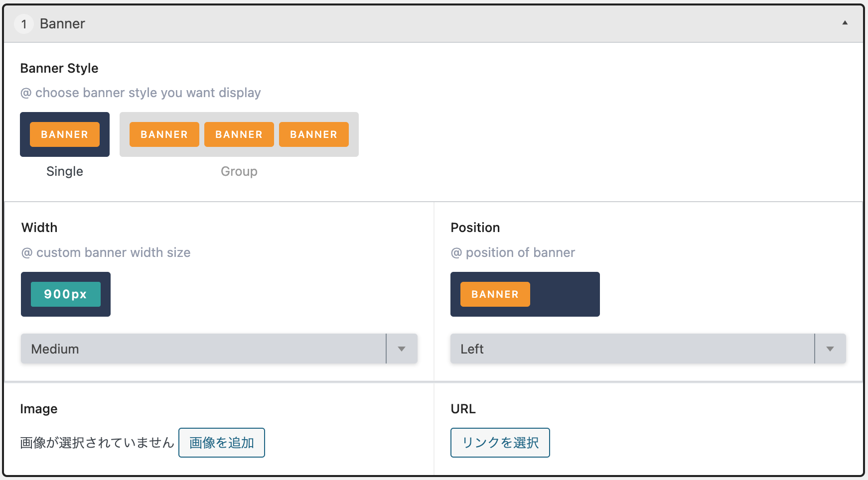This screenshot has height=480, width=868.
Task: Click the last orange BANNER in Group
Action: tap(314, 134)
